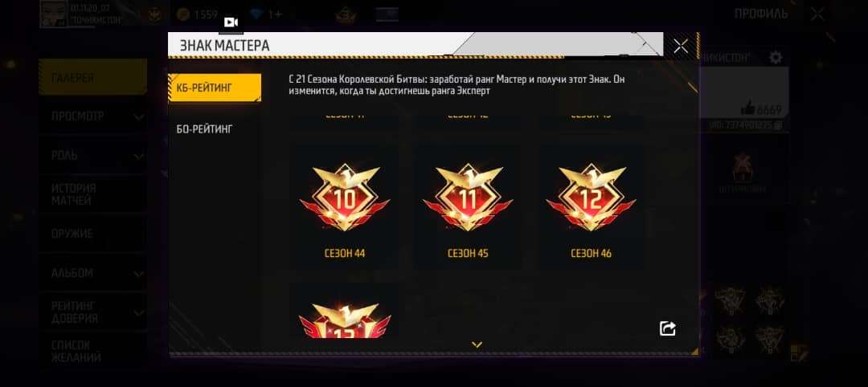This screenshot has height=387, width=868.
Task: Tap the gold coin currency icon
Action: click(x=183, y=15)
